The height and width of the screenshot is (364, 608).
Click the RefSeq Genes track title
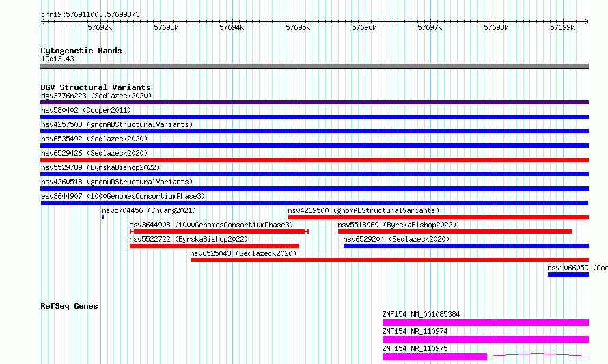pyautogui.click(x=69, y=306)
